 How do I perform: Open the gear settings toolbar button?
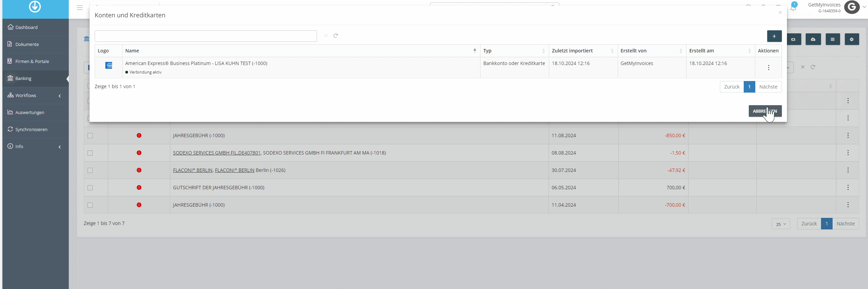[x=852, y=39]
